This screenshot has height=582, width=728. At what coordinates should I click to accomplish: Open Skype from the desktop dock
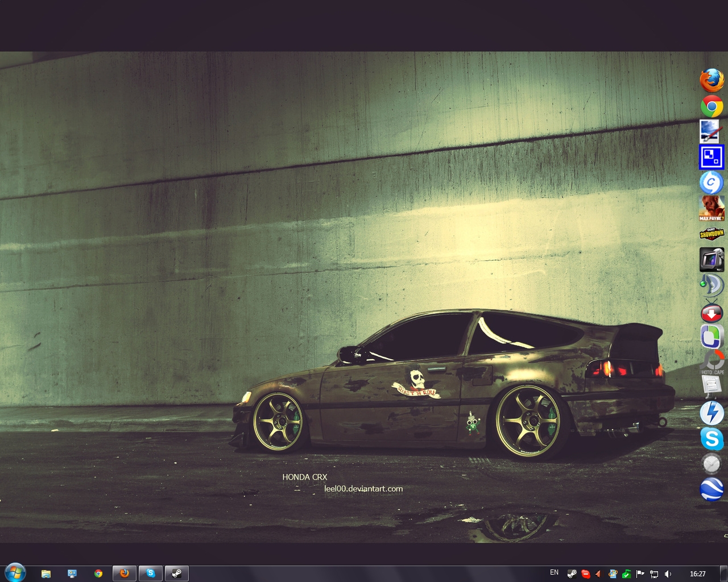click(x=712, y=439)
